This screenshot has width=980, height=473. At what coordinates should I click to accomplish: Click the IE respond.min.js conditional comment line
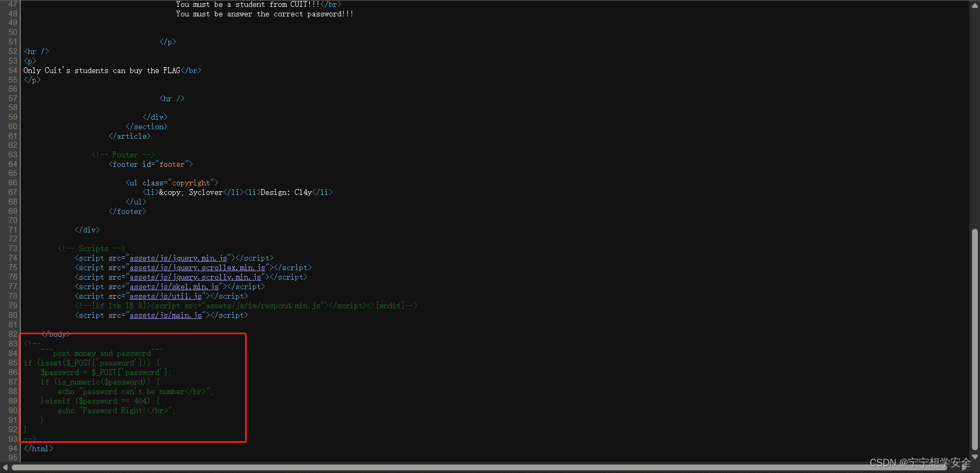[246, 306]
